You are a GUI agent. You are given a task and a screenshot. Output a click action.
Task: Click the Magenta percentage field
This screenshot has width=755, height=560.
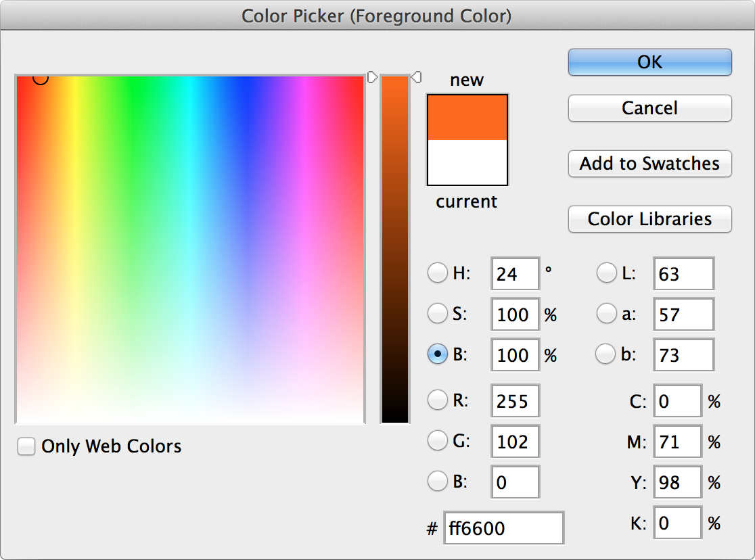pos(677,441)
